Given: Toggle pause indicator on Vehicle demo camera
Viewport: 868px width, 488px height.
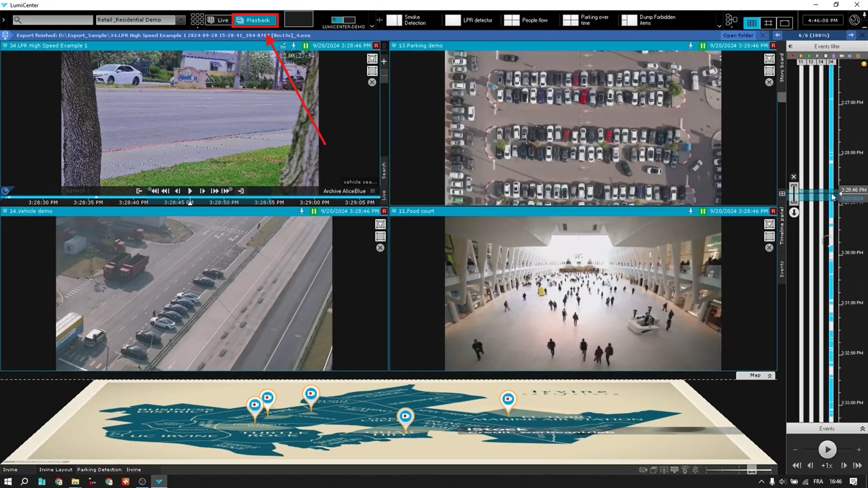Looking at the screenshot, I should (314, 211).
